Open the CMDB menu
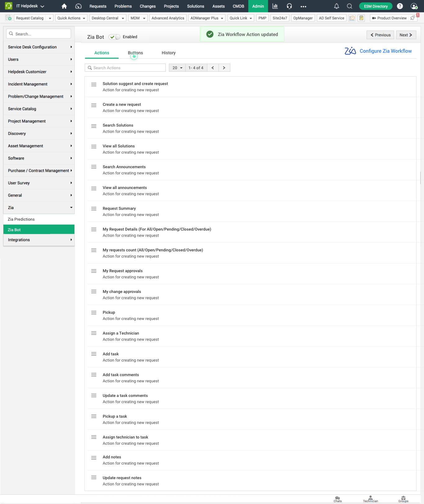 pos(238,6)
